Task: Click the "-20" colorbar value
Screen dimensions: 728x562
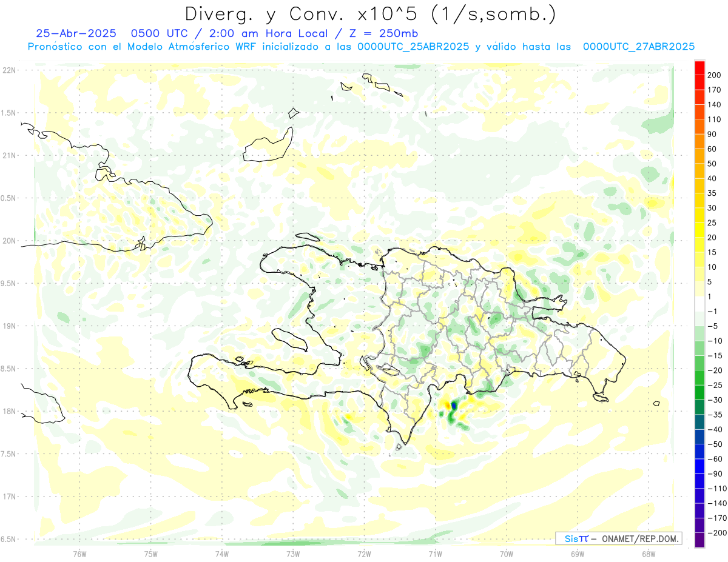Action: (715, 370)
